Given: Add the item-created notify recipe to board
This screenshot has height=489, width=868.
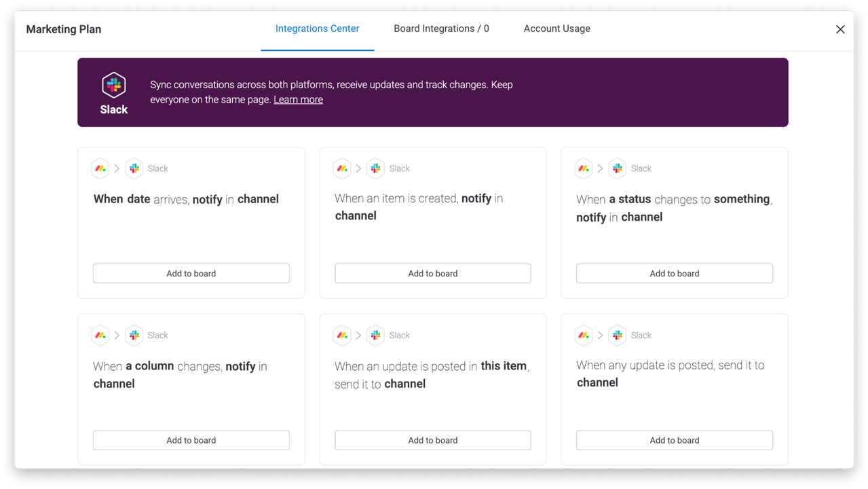Looking at the screenshot, I should point(432,274).
